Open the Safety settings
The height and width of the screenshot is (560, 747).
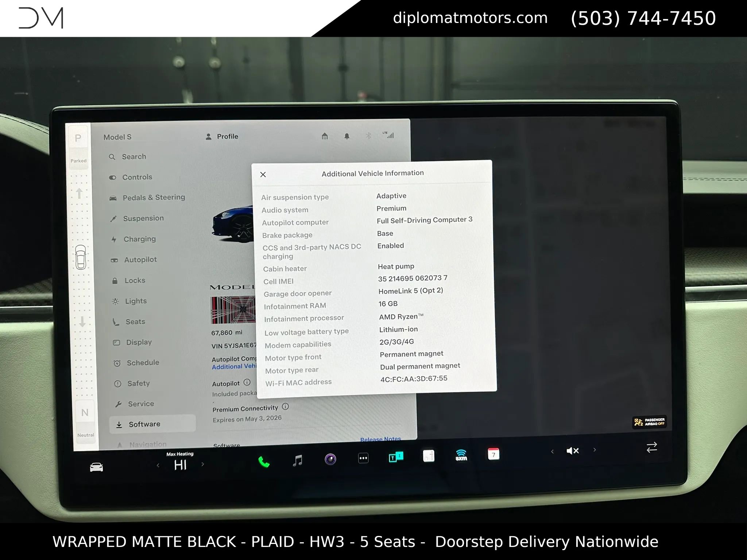pos(132,383)
